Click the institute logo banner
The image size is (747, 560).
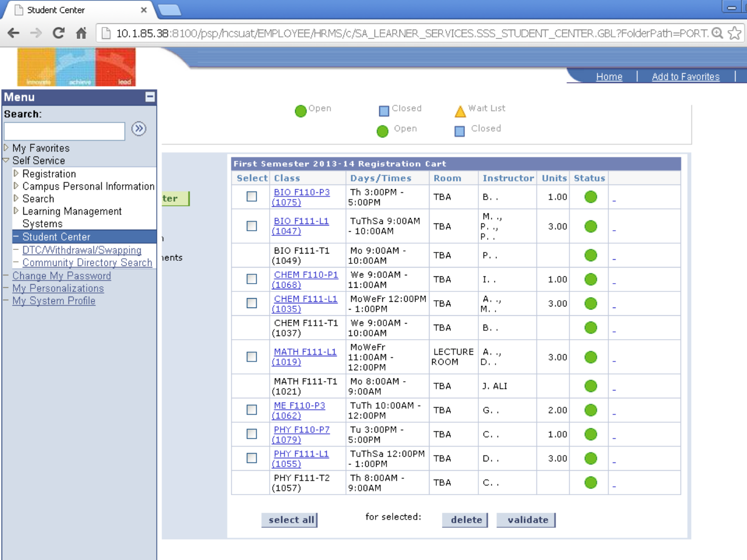(x=76, y=67)
